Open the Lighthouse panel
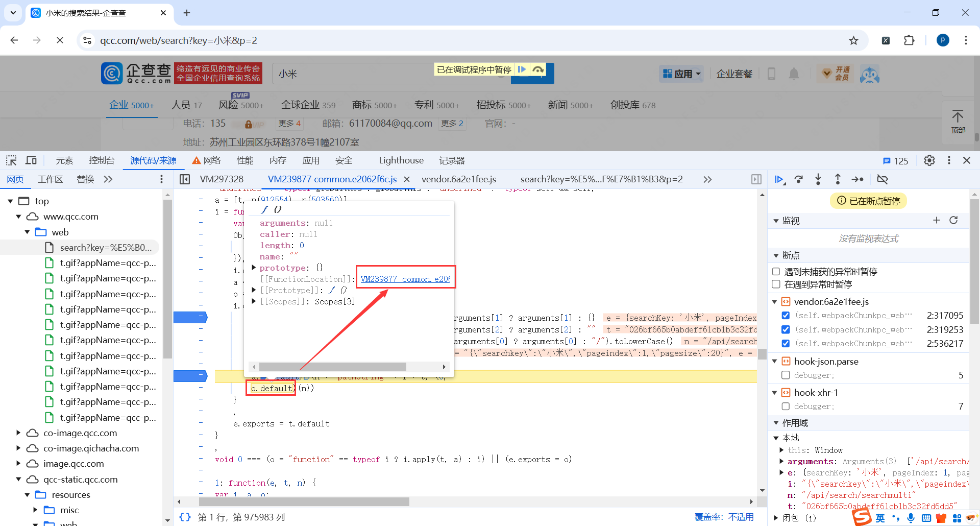This screenshot has height=526, width=980. pos(401,160)
